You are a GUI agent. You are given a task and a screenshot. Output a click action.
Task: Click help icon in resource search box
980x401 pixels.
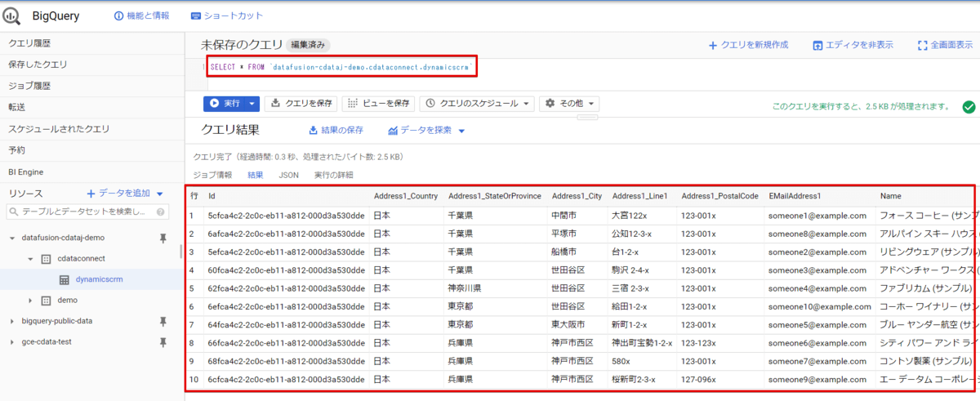(x=161, y=212)
